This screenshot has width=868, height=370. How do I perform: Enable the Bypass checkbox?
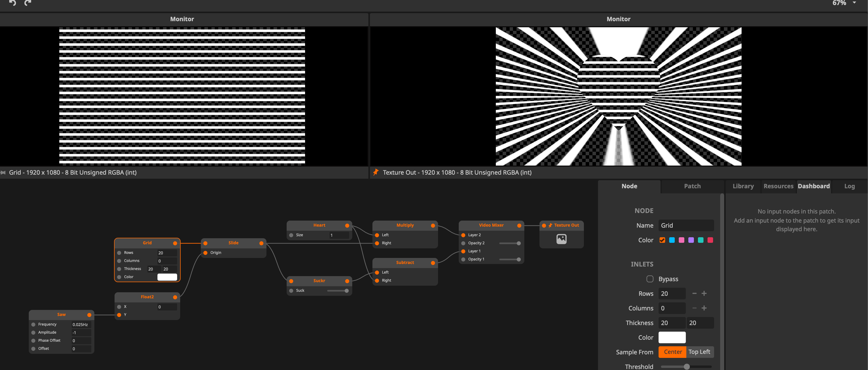pos(650,279)
